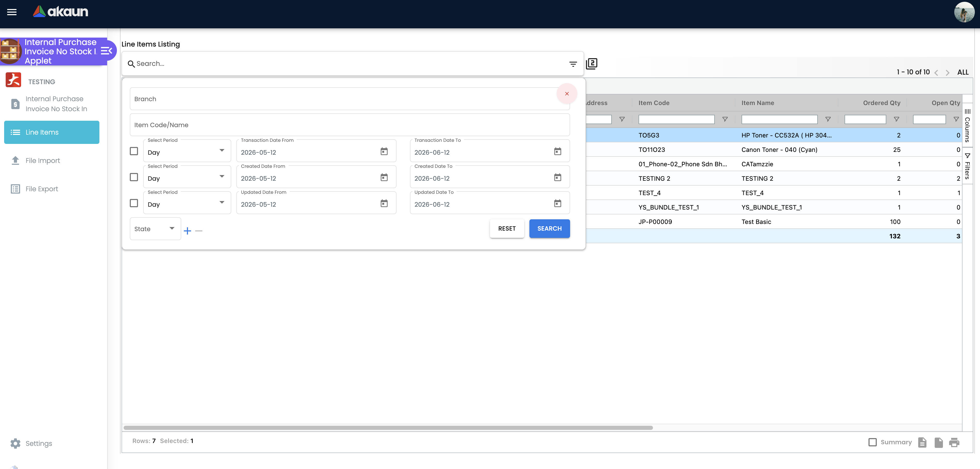Click the second export file icon in footer
Screen dimensions: 980x469
[x=939, y=442]
